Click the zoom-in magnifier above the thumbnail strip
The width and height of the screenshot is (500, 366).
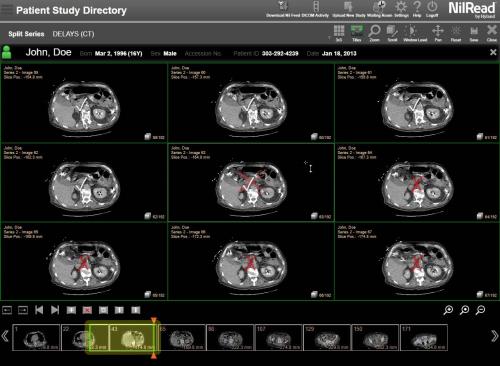coord(448,310)
